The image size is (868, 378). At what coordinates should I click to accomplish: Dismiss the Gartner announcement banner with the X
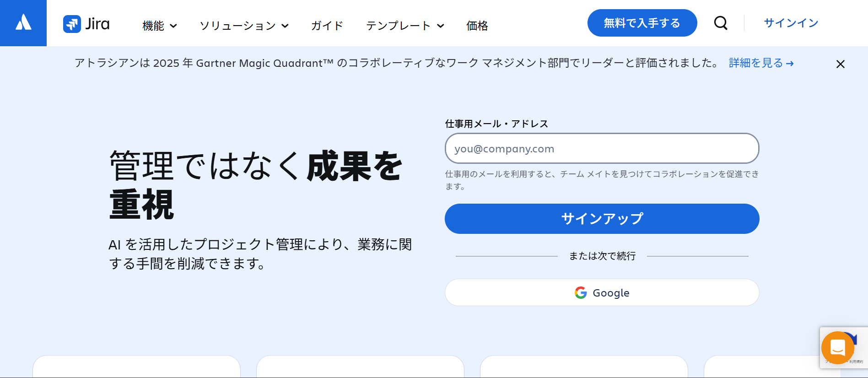coord(841,64)
